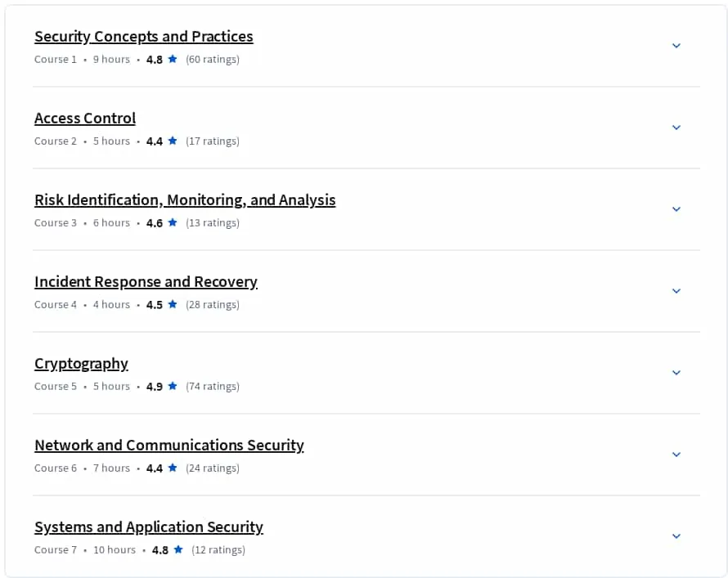Expand the Security Concepts and Practices chevron

[x=676, y=46]
